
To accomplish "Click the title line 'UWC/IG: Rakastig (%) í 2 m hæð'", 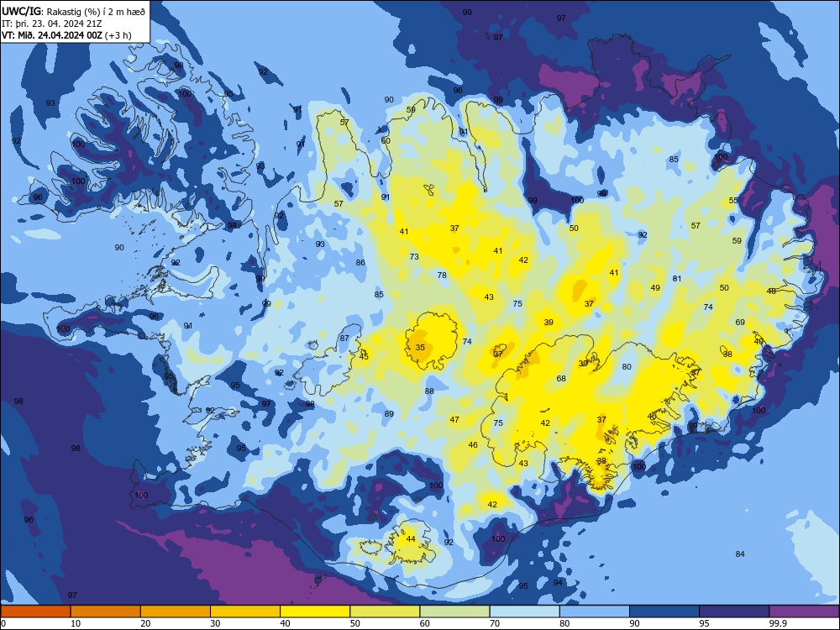I will click(x=73, y=11).
